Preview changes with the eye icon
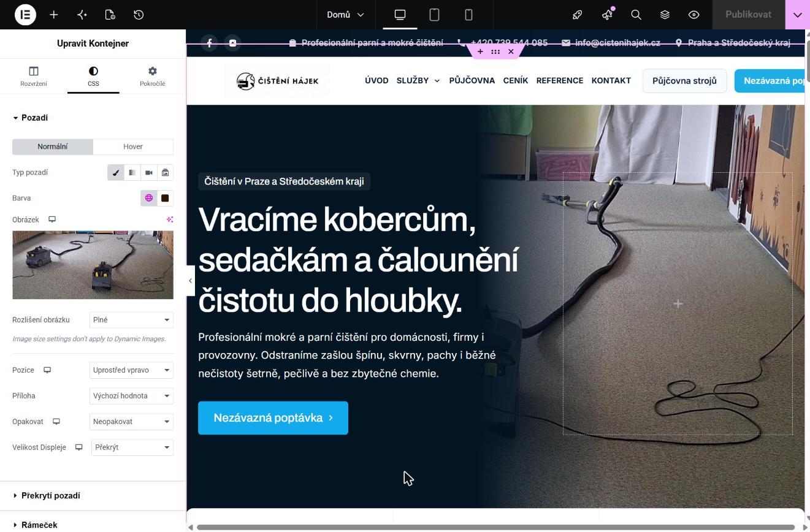Image resolution: width=810 pixels, height=532 pixels. click(693, 15)
